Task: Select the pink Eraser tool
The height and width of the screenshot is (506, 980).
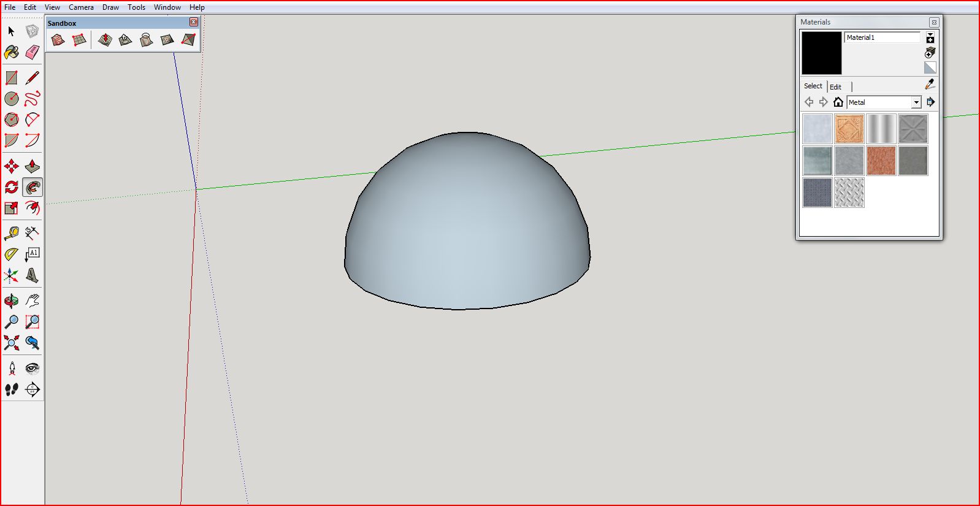Action: pyautogui.click(x=32, y=52)
